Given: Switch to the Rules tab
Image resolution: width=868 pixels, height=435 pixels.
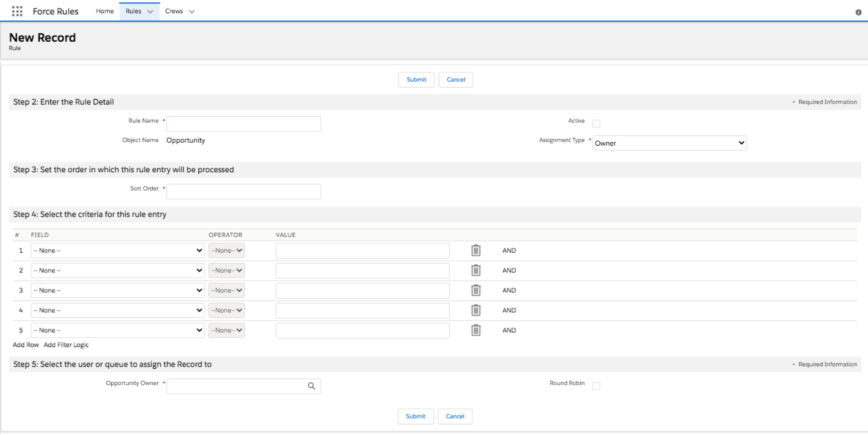Looking at the screenshot, I should coord(133,11).
